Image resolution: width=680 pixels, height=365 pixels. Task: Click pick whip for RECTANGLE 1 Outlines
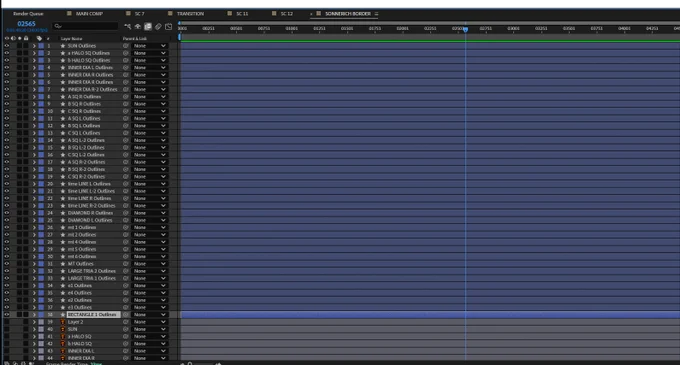126,314
